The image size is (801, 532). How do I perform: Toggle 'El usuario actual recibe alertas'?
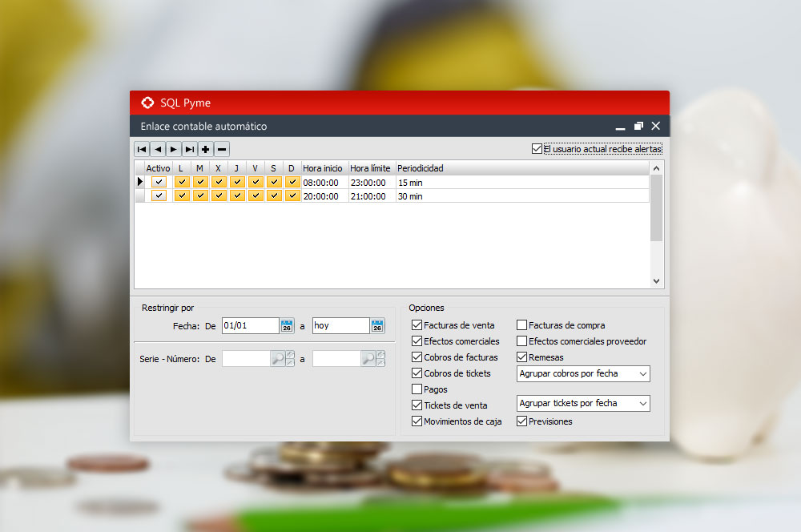point(537,149)
